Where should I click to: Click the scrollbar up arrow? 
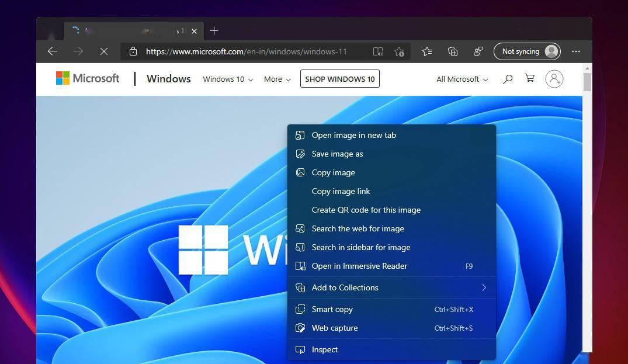[x=587, y=68]
